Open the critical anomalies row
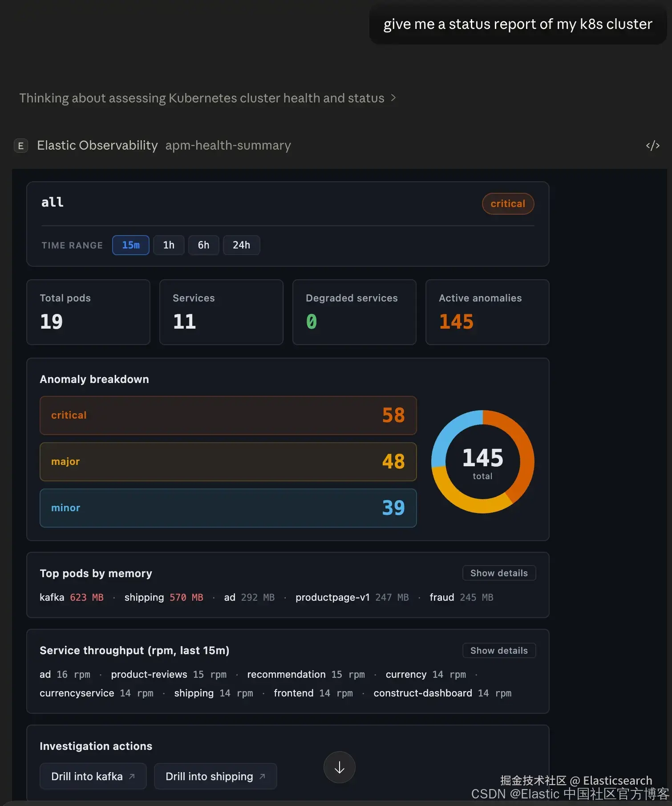This screenshot has height=806, width=672. click(x=228, y=415)
